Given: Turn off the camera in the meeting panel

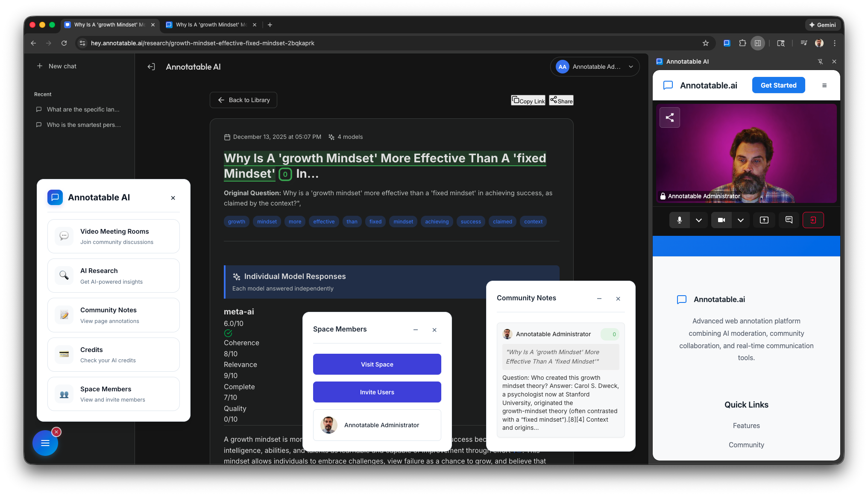Looking at the screenshot, I should (x=722, y=220).
